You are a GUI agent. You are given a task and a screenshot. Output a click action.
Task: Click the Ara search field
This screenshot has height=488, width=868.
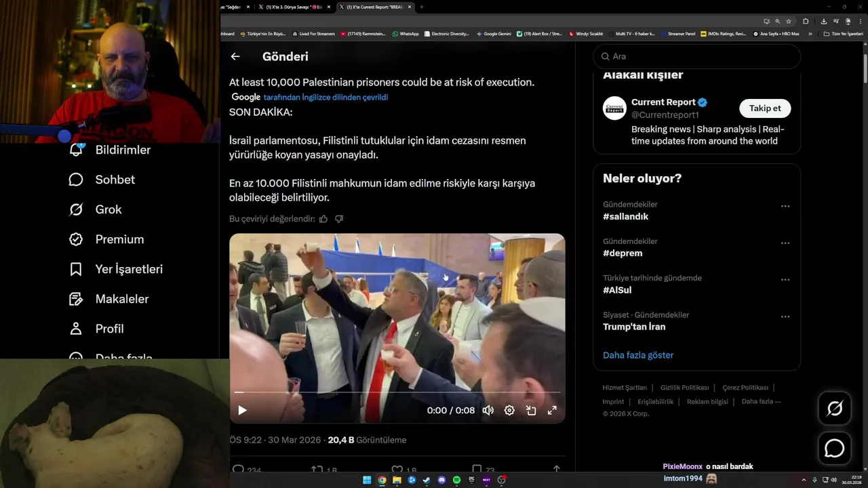696,56
